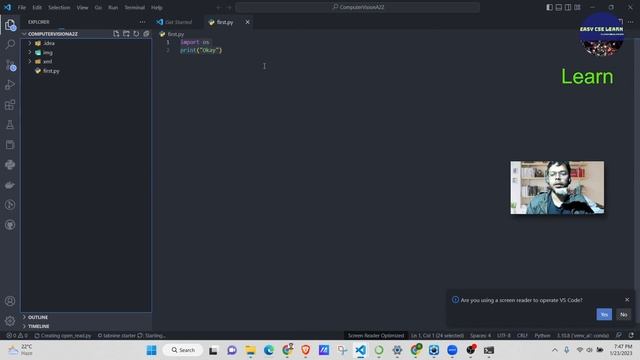Viewport: 640px width, 360px height.
Task: Open the Windows Start menu
Action: pyautogui.click(x=151, y=350)
